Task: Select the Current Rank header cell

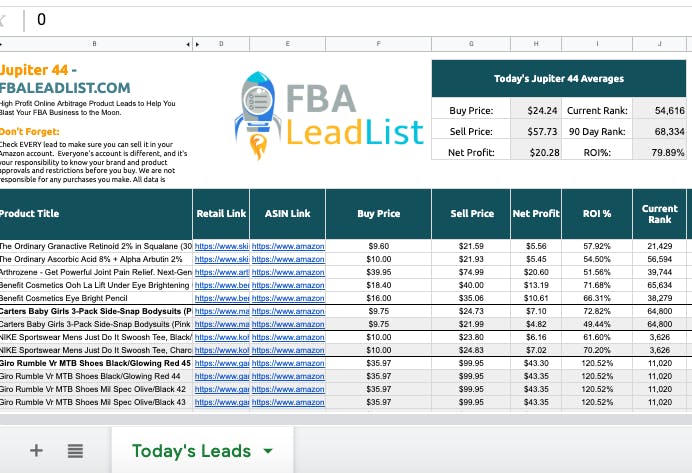Action: click(659, 214)
